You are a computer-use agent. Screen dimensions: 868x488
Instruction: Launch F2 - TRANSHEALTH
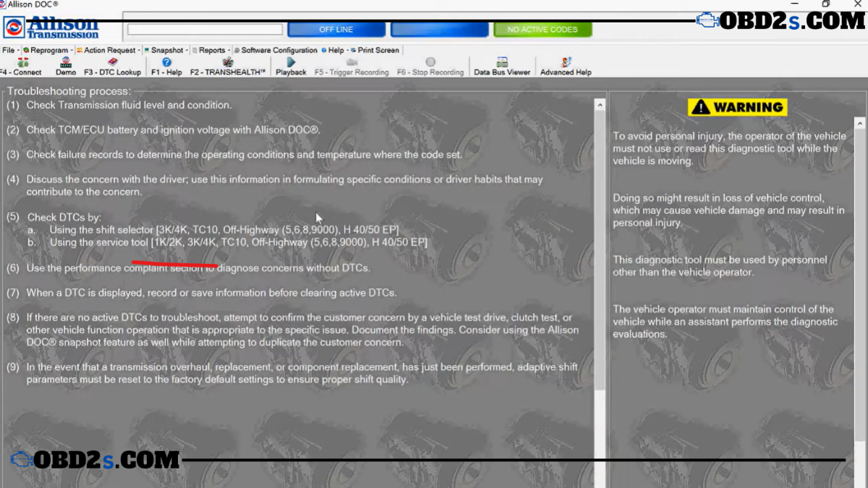click(228, 67)
